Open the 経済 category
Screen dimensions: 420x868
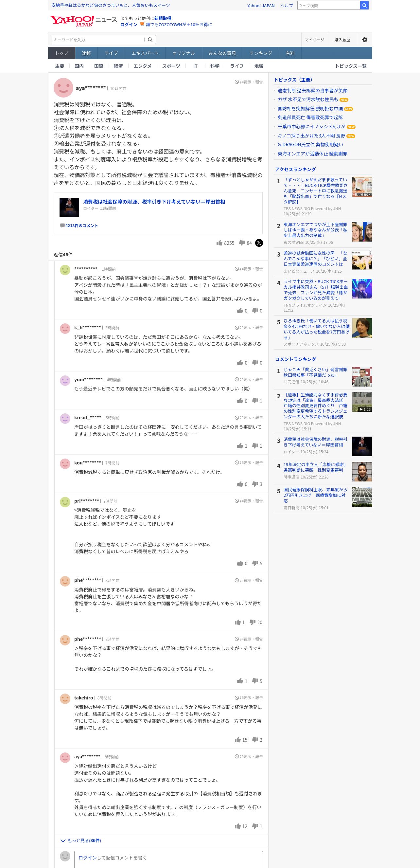pos(118,66)
